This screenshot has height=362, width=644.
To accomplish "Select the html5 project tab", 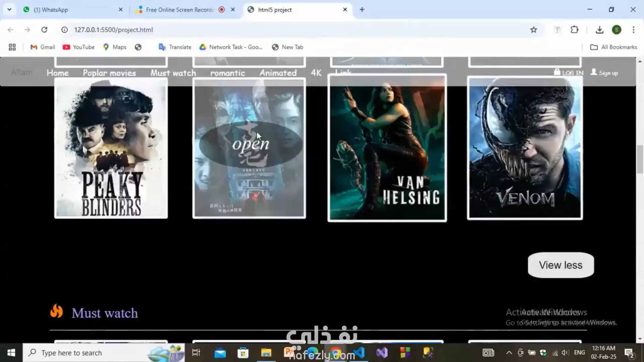I will coord(297,10).
